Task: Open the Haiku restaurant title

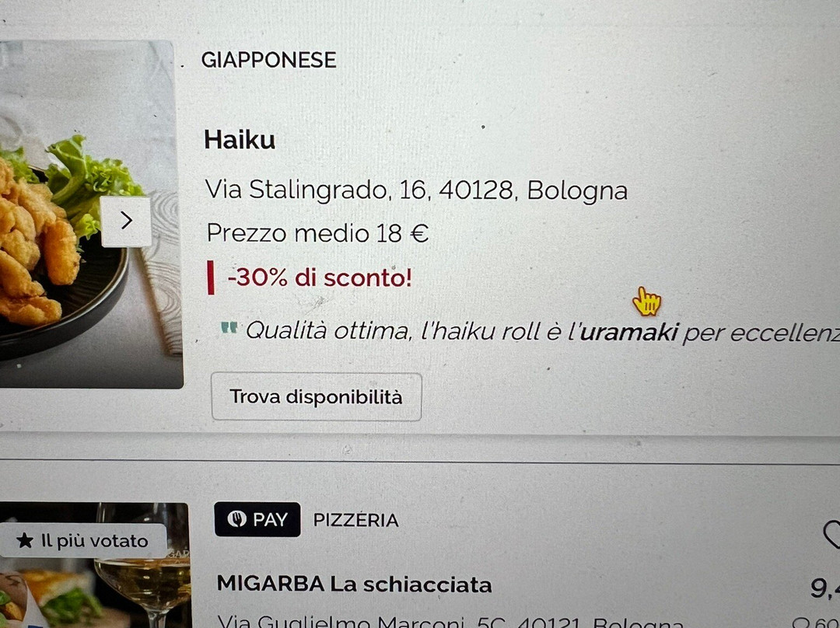Action: click(240, 140)
